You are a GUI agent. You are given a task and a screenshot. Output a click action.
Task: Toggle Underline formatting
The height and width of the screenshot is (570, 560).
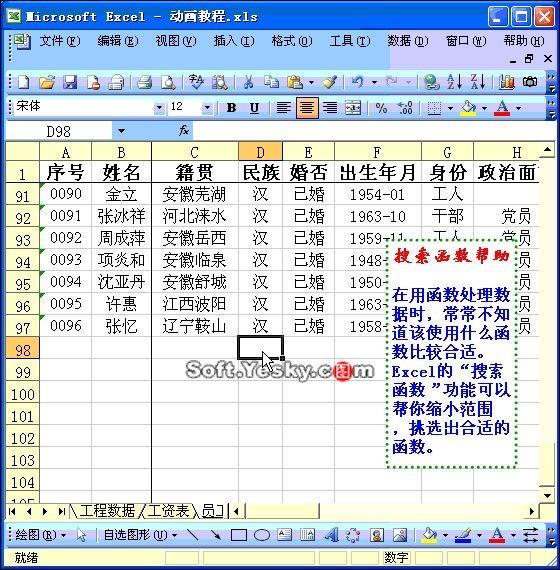[x=254, y=108]
